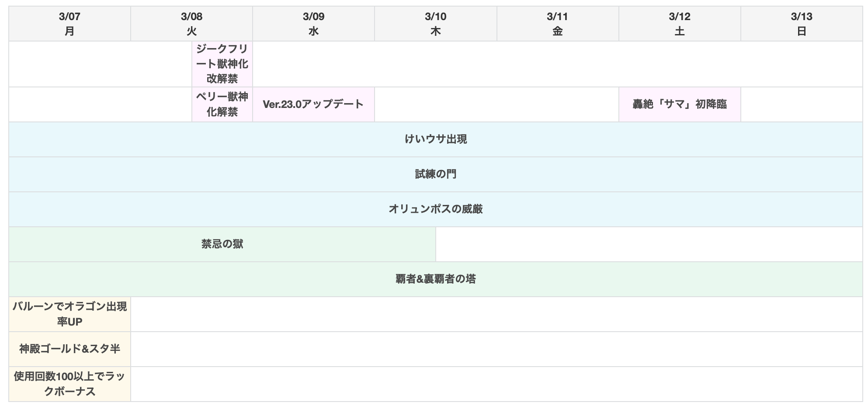The width and height of the screenshot is (868, 409).
Task: Click the 覇者&裏覇者の塔 event bar
Action: coord(435,279)
